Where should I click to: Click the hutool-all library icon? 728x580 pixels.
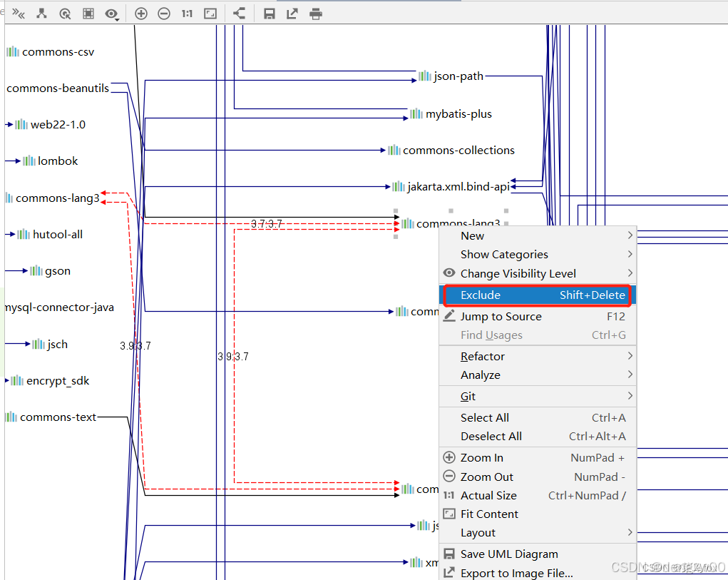pyautogui.click(x=24, y=234)
